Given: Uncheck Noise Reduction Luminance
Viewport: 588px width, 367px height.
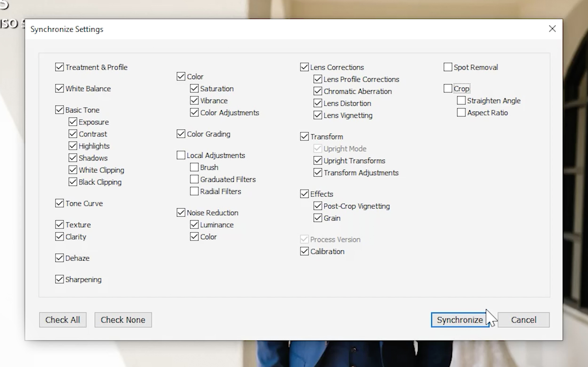Looking at the screenshot, I should (194, 224).
